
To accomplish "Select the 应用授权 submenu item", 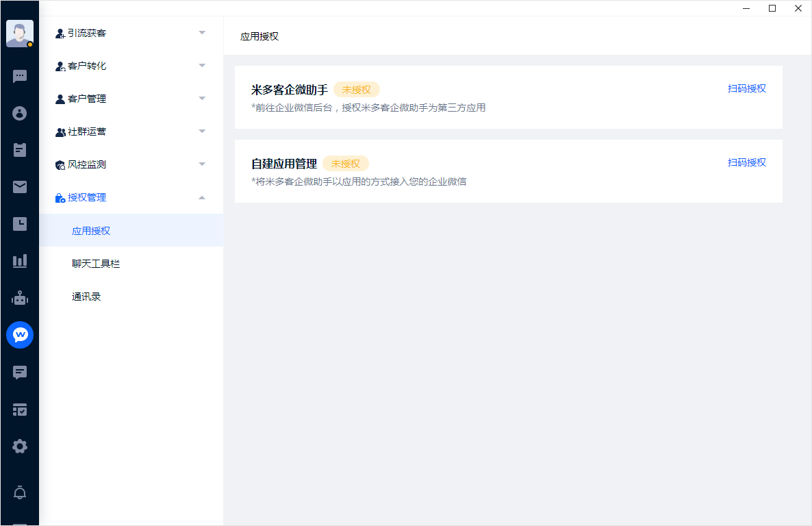I will 91,231.
